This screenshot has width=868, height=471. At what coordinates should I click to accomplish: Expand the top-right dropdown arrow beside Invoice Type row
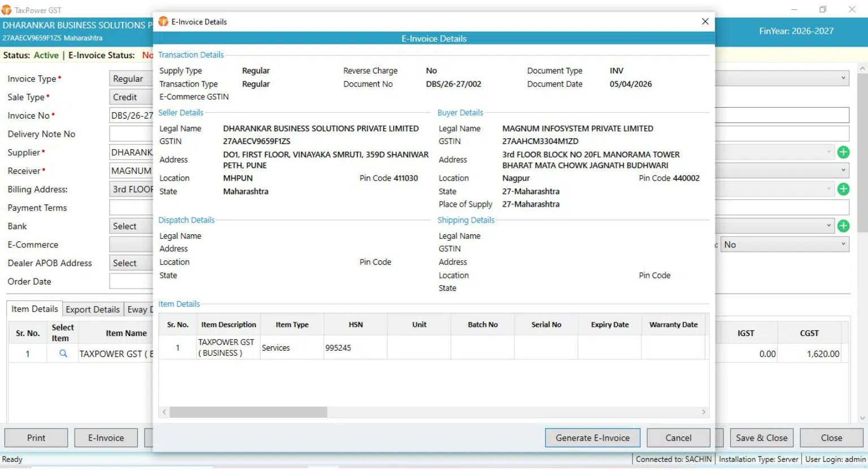[843, 78]
